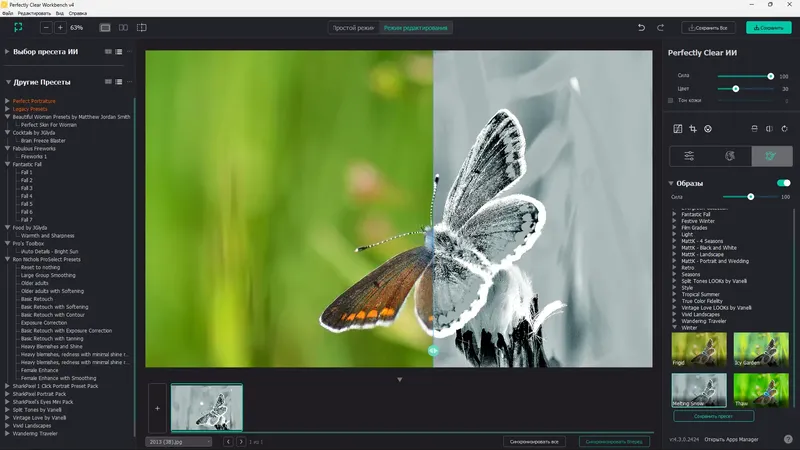Expand the Film Grades looks group

point(674,228)
